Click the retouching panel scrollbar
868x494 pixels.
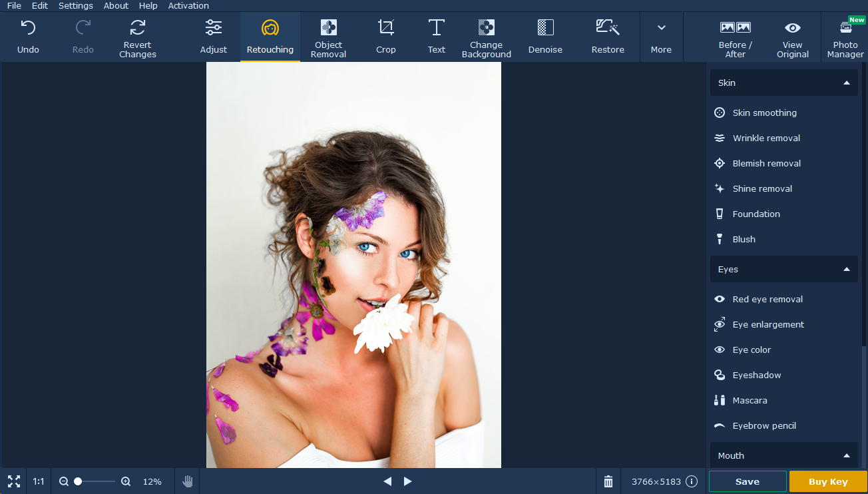(864, 406)
